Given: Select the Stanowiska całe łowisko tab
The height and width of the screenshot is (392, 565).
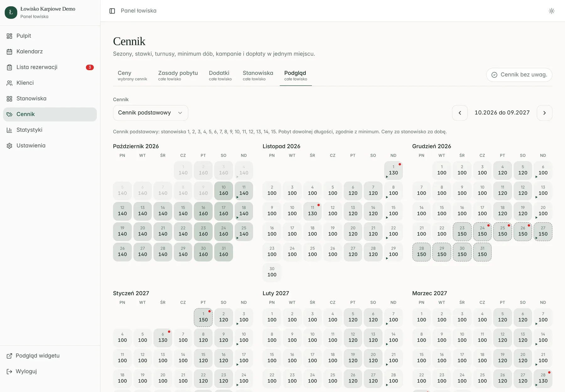Looking at the screenshot, I should [x=258, y=76].
